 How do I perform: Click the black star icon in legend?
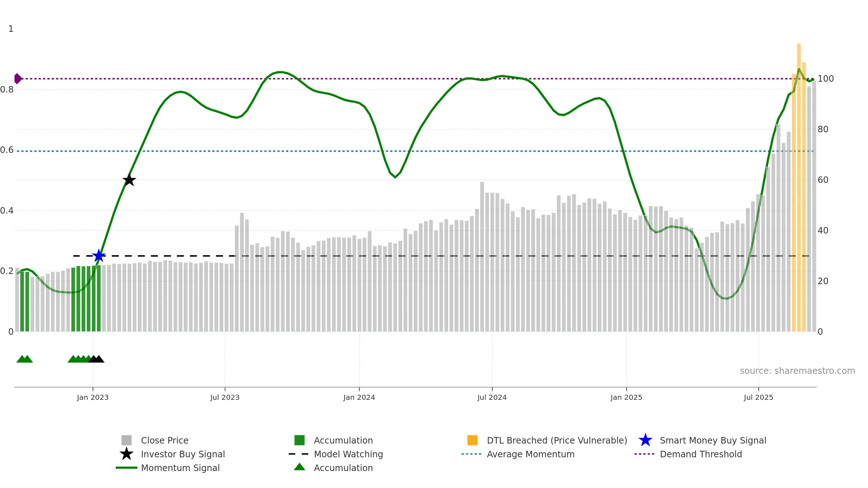[127, 454]
